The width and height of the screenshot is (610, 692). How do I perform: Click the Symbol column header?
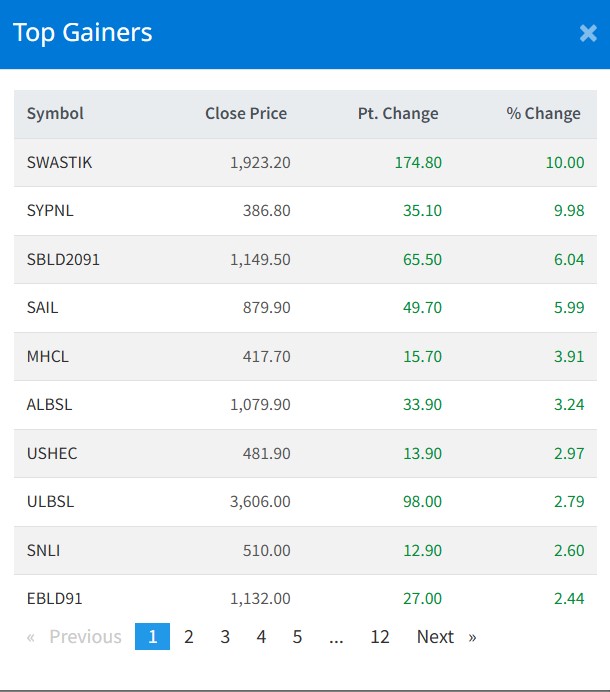[55, 113]
